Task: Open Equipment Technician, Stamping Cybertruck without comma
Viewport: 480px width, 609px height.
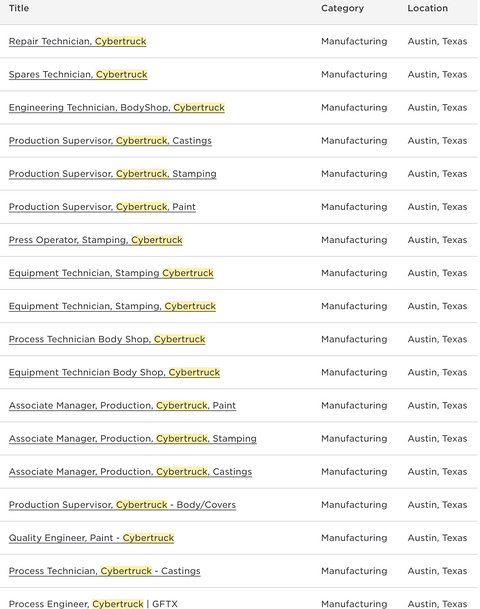Action: coord(111,273)
